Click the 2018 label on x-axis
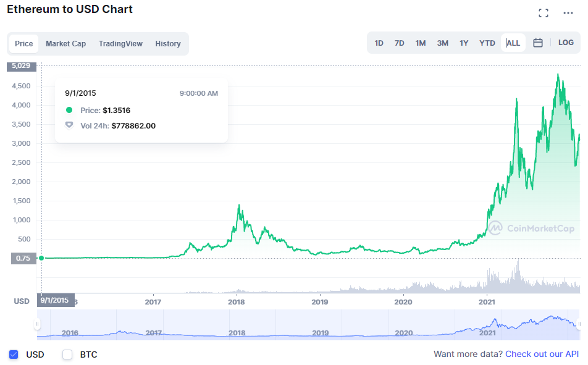The image size is (588, 365). (x=236, y=302)
